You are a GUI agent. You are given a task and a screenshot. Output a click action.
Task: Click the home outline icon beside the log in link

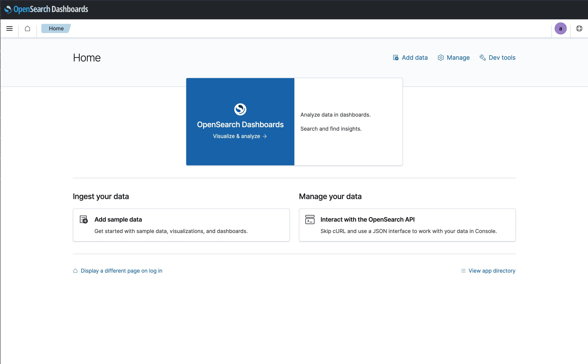coord(75,271)
